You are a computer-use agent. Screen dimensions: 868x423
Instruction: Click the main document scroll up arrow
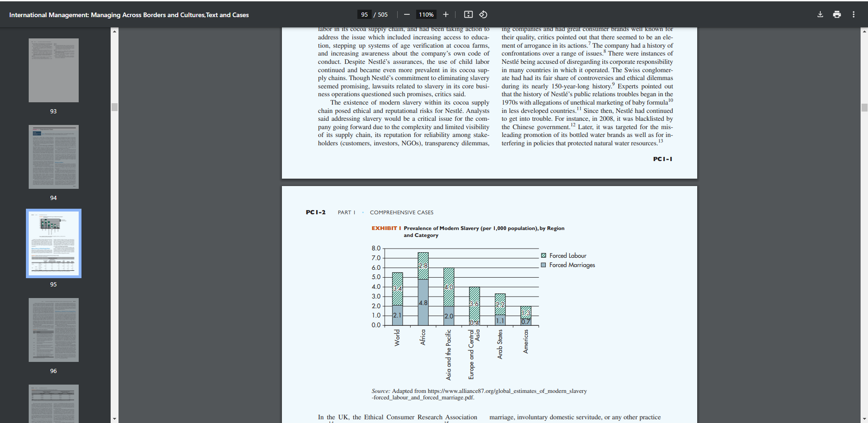pyautogui.click(x=864, y=31)
